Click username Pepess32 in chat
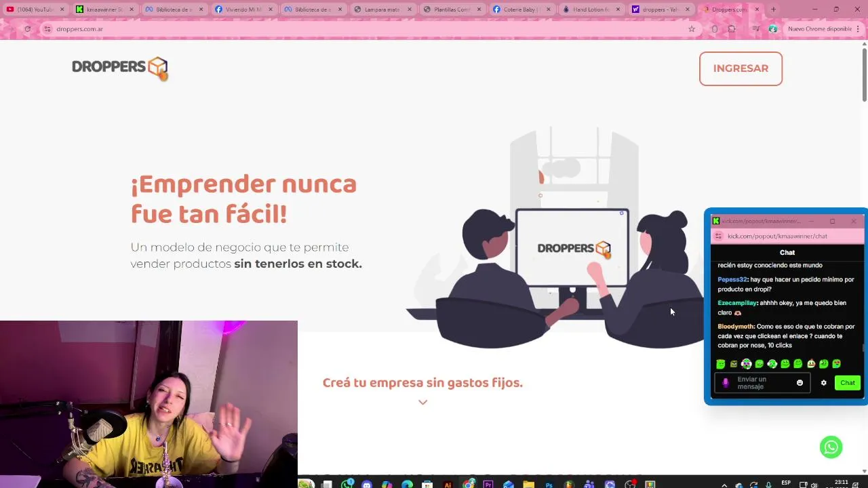The image size is (868, 488). 732,279
